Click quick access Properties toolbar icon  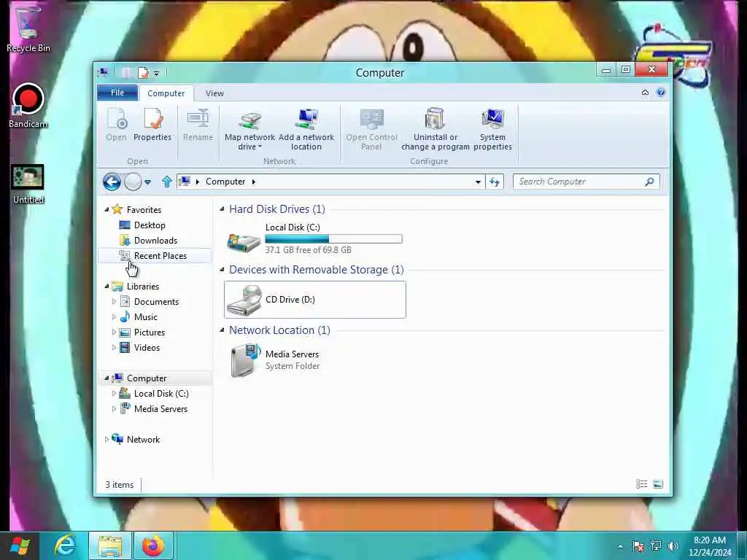[x=143, y=73]
